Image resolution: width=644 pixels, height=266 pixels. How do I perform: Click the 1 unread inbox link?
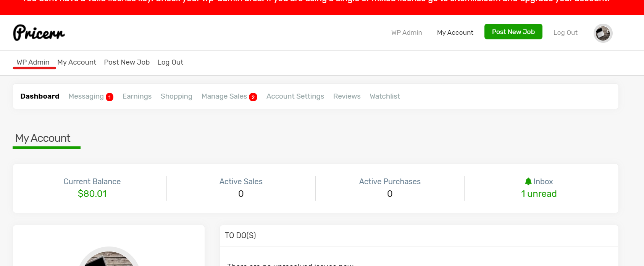pyautogui.click(x=539, y=194)
